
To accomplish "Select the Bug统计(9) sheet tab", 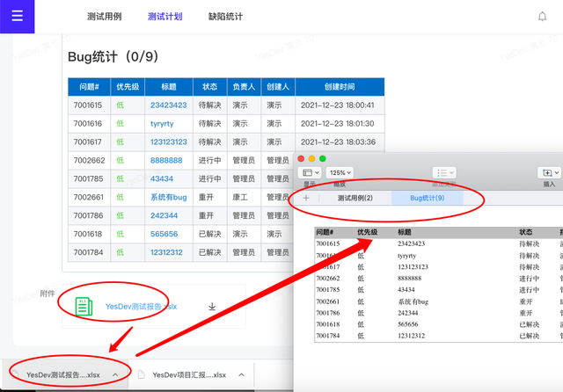I will tap(428, 198).
